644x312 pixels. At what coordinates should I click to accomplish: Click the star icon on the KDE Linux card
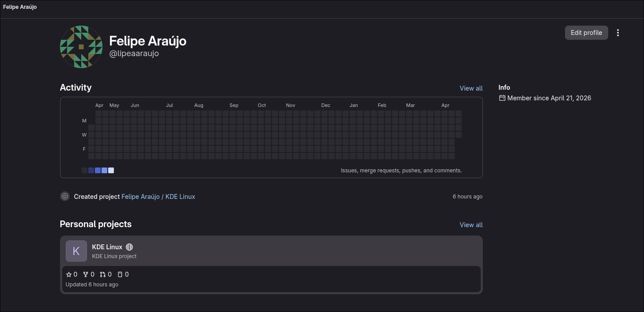pos(69,274)
